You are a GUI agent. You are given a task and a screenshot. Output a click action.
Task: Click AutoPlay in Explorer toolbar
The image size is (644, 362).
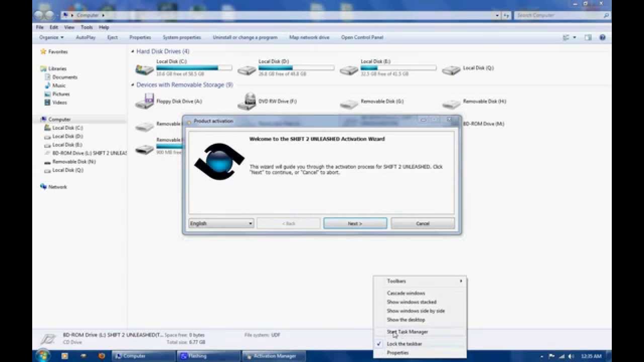click(x=86, y=37)
